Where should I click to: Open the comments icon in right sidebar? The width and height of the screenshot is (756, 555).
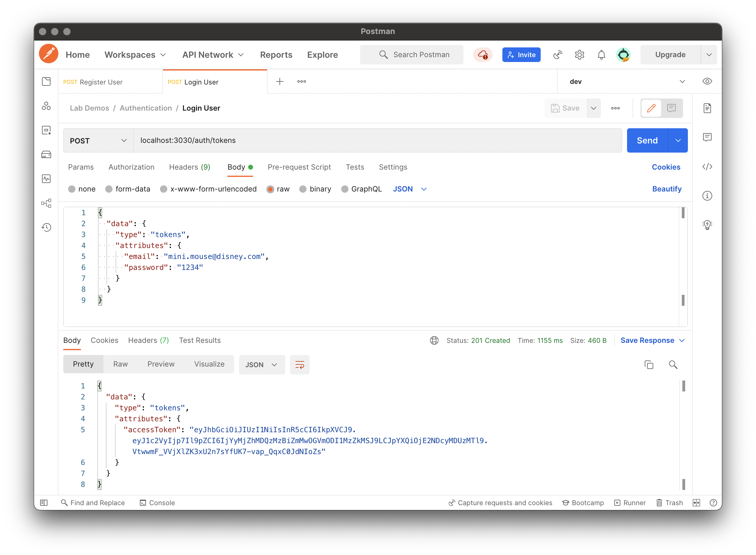pyautogui.click(x=708, y=137)
